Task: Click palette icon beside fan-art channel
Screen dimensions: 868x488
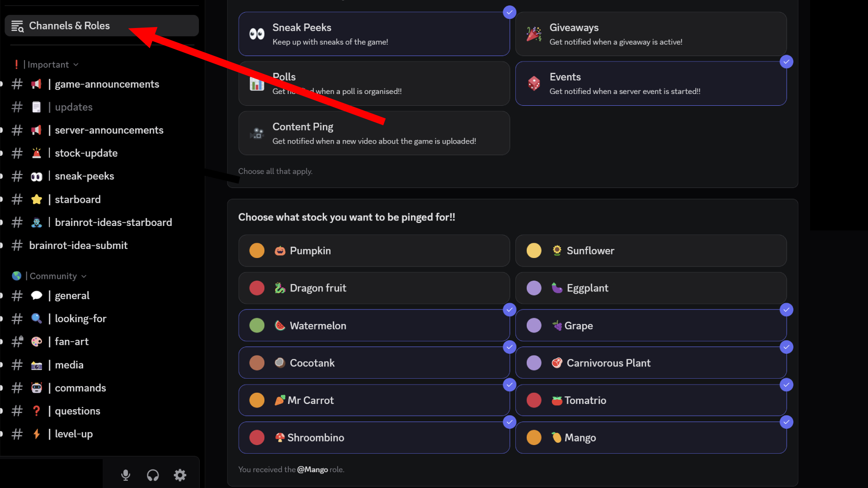Action: point(37,342)
